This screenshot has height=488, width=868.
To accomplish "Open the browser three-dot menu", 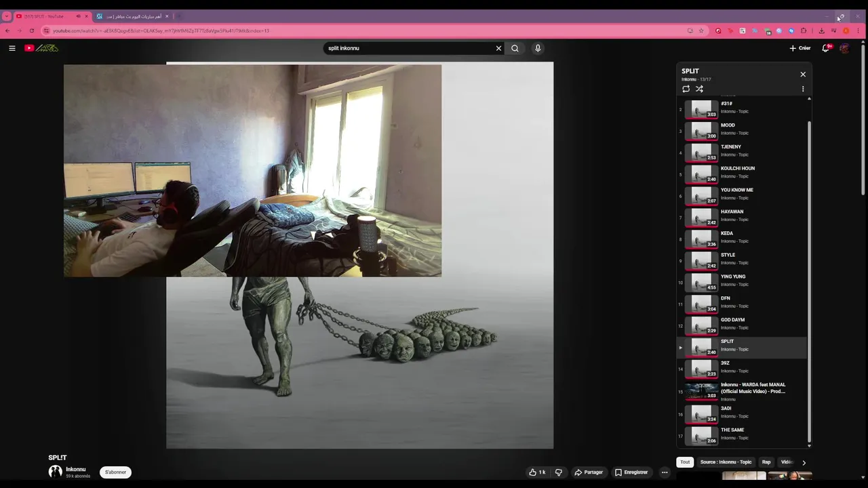I will (858, 30).
